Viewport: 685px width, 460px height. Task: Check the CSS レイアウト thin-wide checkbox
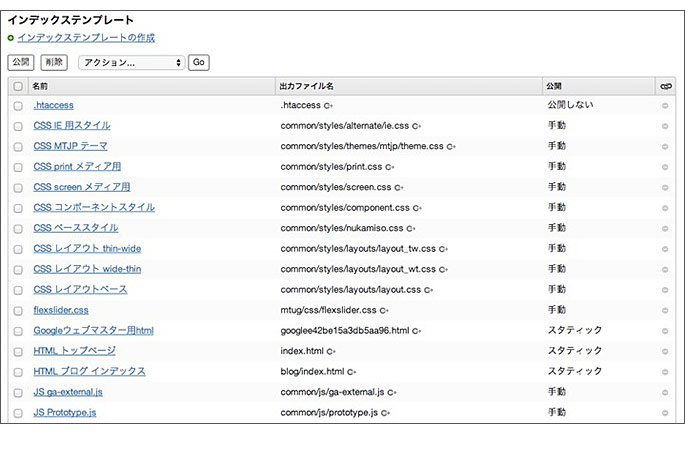(18, 249)
